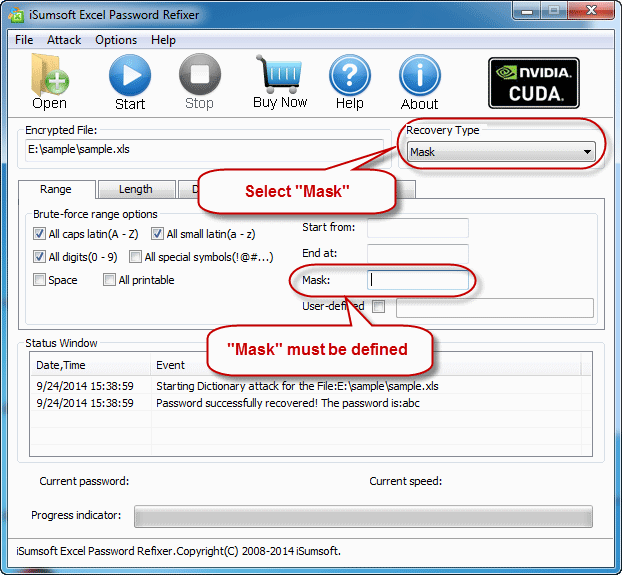Toggle All small latin(a - z) checkbox
622x575 pixels.
[157, 234]
